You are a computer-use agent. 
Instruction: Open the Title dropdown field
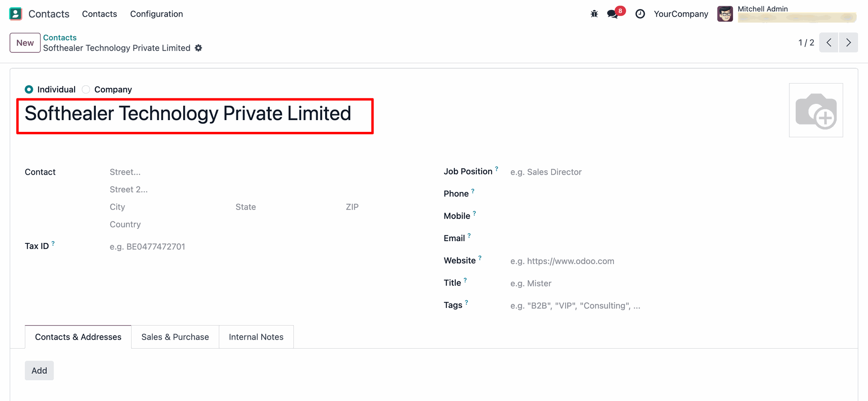(633, 284)
